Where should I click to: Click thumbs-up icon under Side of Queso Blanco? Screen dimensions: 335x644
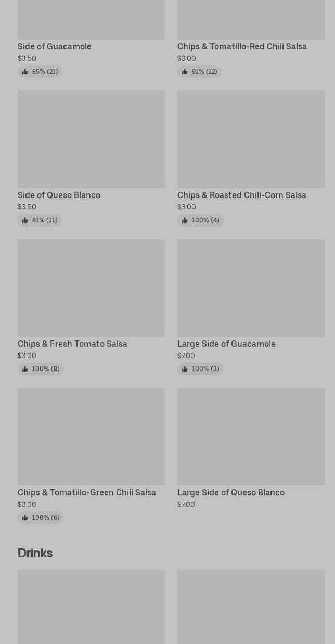tap(25, 220)
